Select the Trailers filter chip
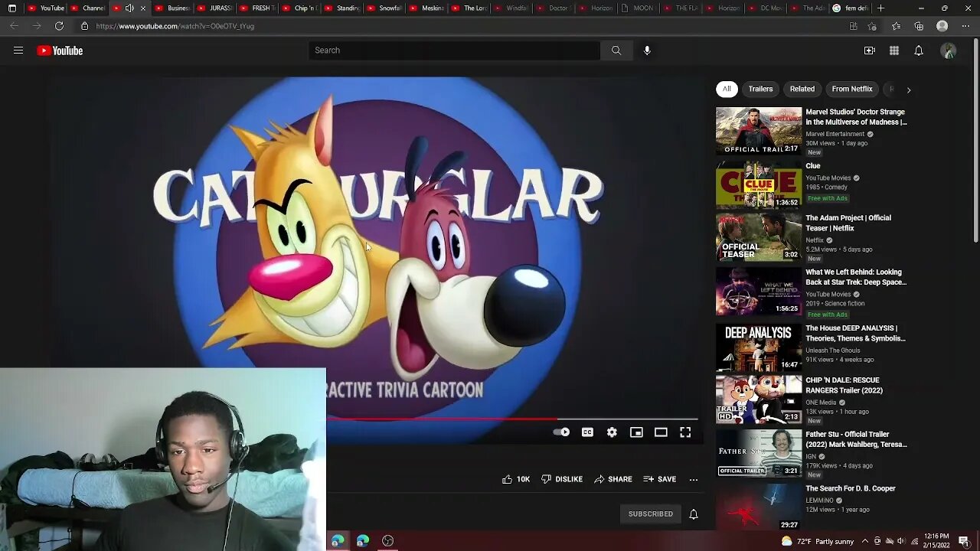 coord(760,89)
